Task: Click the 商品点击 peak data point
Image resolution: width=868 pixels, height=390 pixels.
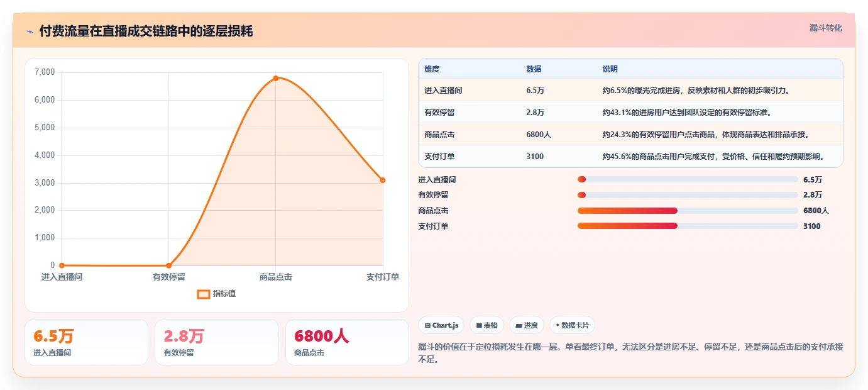Action: click(x=276, y=78)
